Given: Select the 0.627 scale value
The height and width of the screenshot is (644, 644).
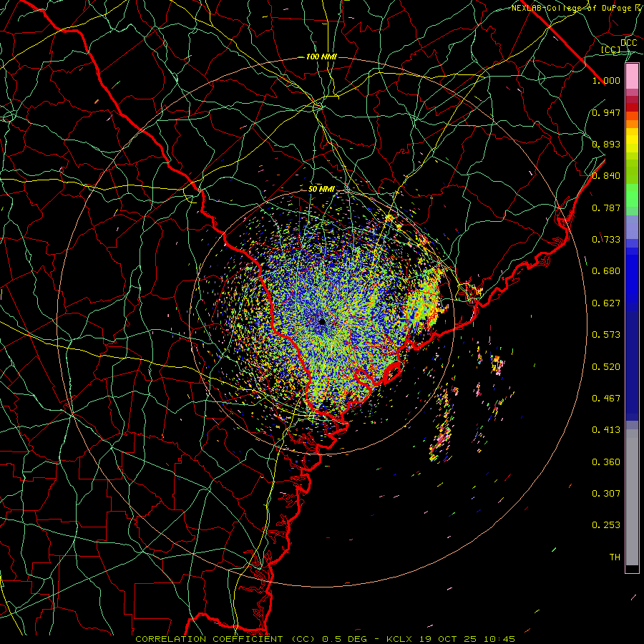Looking at the screenshot, I should coord(606,303).
